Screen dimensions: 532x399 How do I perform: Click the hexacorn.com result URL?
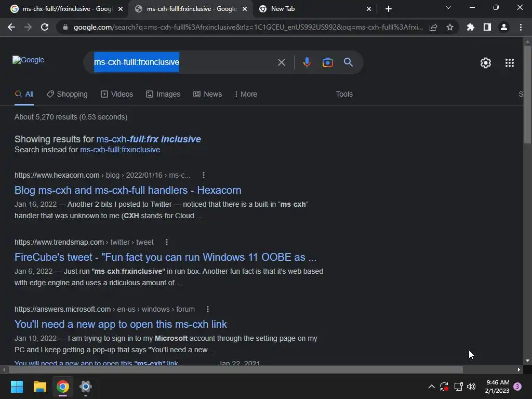[102, 175]
